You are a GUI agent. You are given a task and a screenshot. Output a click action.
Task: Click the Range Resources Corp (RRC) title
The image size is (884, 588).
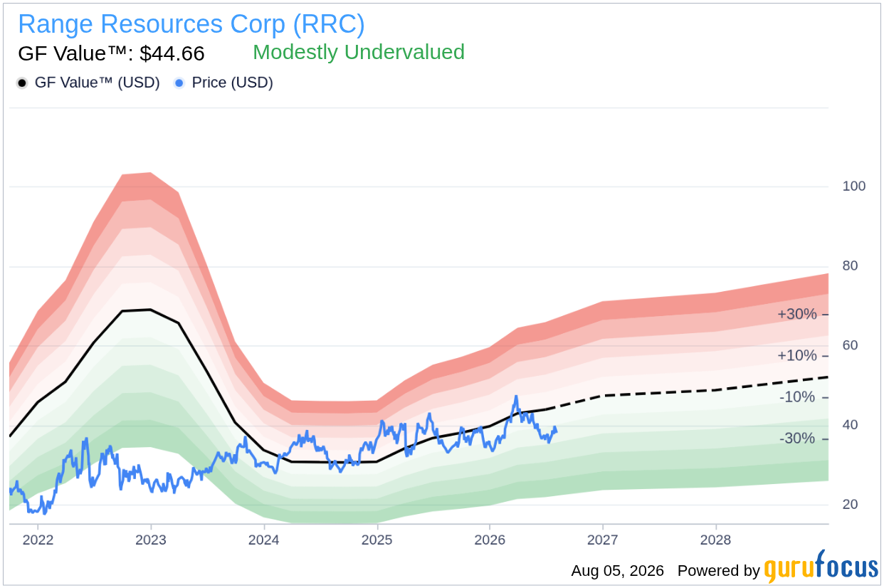(x=191, y=24)
